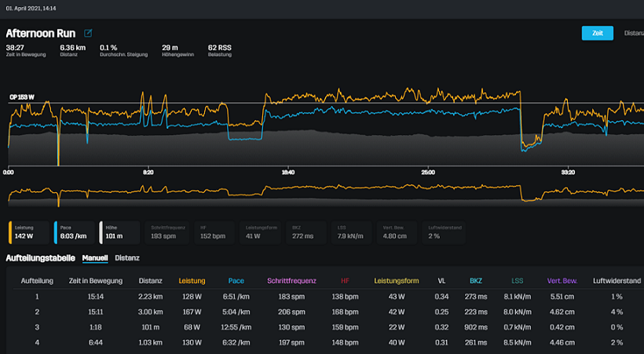Enable the Luftwiderstand metric tile
Viewport: 644px width, 354px height.
445,232
